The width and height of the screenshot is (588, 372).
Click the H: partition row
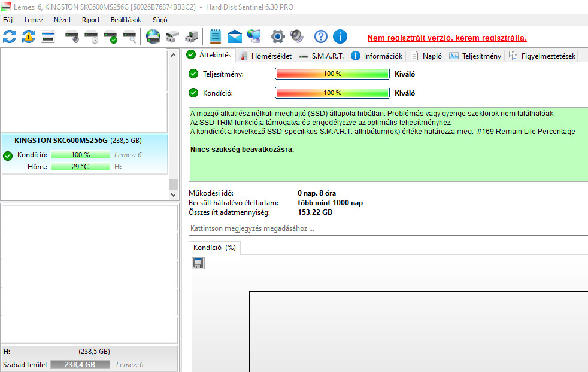coord(89,358)
